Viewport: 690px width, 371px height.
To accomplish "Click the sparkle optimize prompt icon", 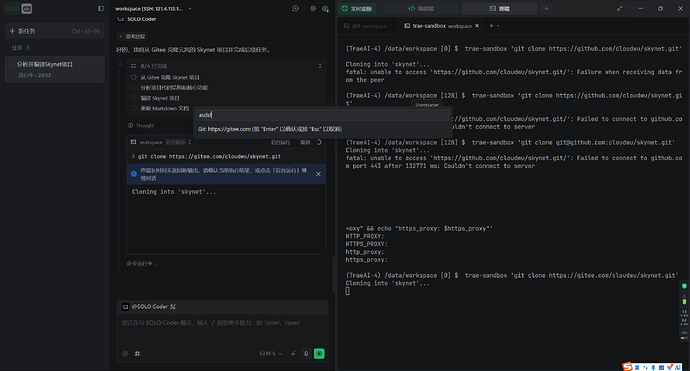I will pos(293,353).
